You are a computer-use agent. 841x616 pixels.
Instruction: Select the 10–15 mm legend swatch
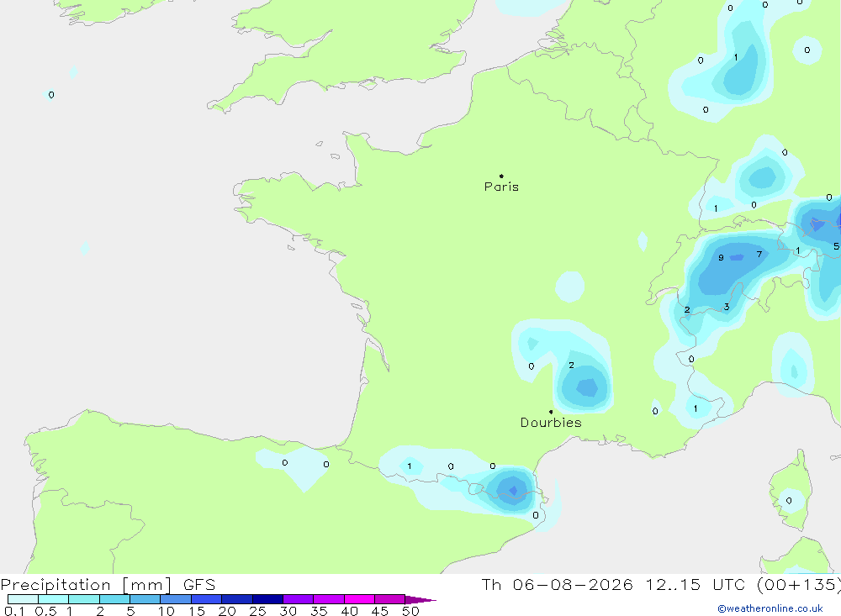[176, 599]
